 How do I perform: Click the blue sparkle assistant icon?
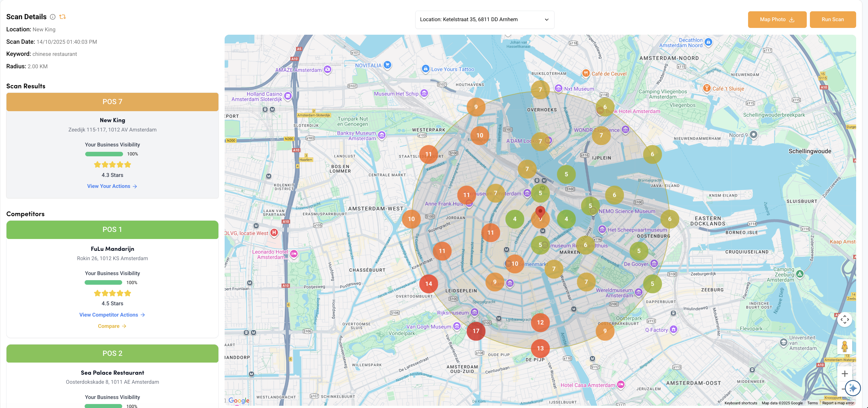[852, 389]
